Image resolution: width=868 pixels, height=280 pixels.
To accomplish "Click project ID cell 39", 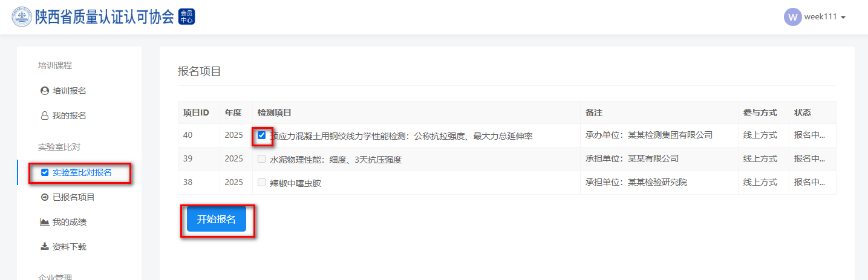I will coord(188,158).
